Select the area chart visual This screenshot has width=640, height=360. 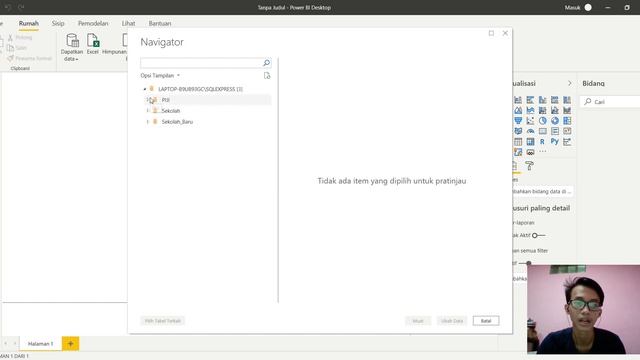coord(518,110)
